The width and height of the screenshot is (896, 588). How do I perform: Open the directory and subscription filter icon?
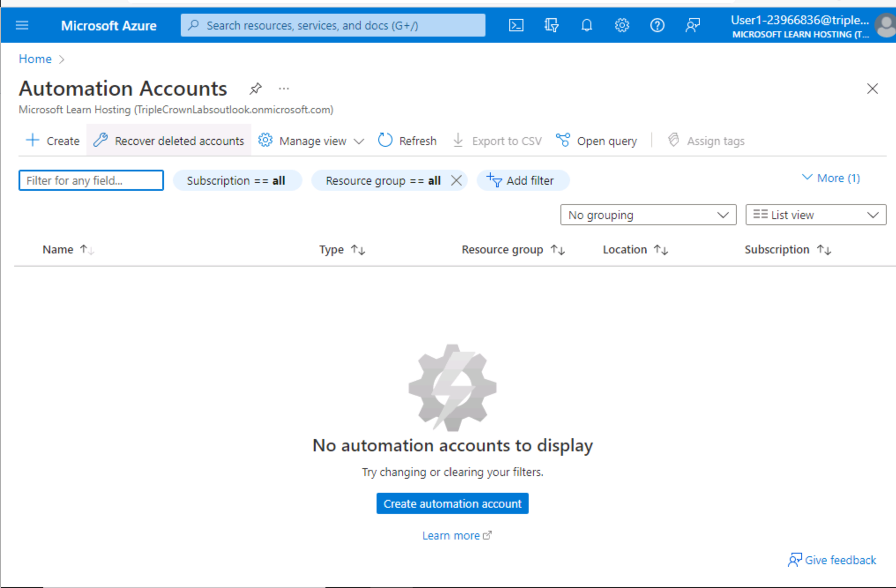tap(551, 25)
